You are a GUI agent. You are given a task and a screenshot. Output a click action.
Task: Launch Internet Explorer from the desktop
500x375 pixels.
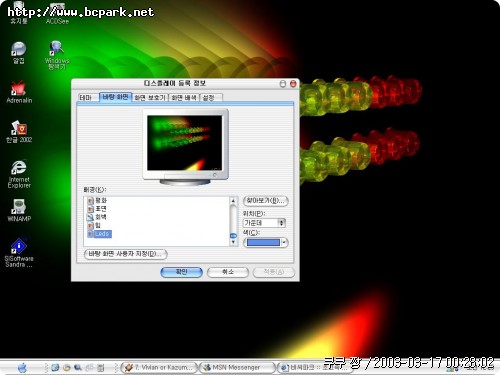pyautogui.click(x=19, y=174)
